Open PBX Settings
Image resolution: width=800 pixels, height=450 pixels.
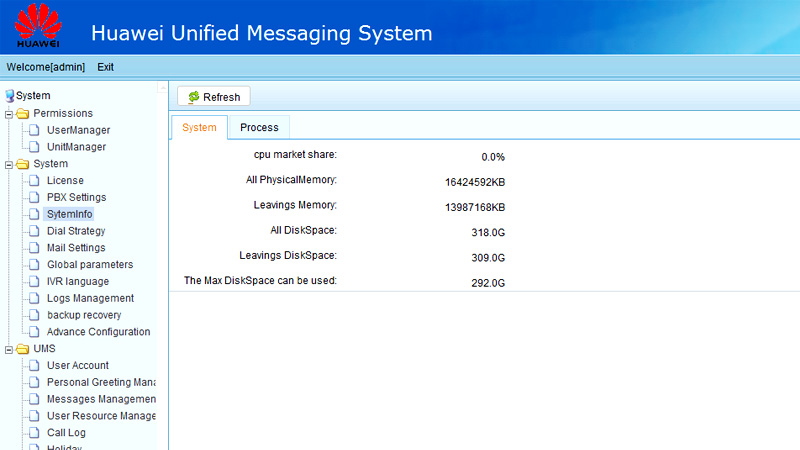coord(77,197)
